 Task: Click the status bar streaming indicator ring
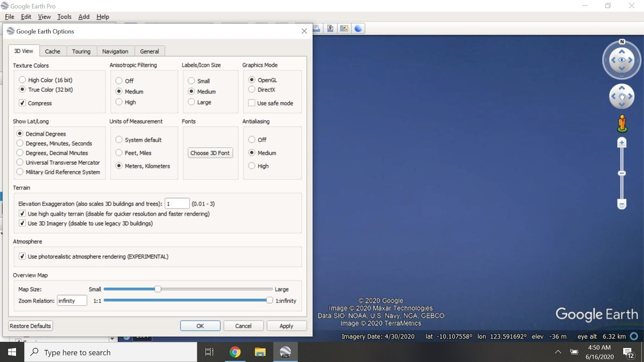[634, 337]
